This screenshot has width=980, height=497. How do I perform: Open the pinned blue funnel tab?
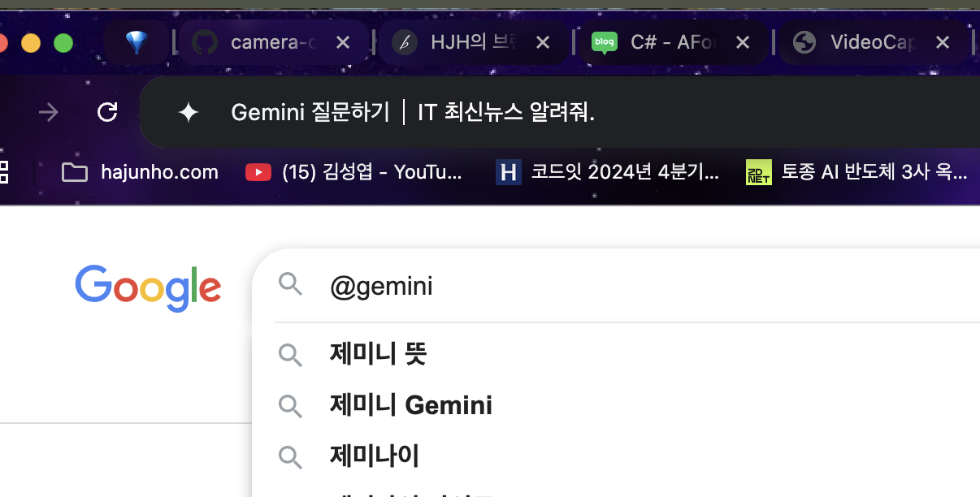tap(137, 42)
